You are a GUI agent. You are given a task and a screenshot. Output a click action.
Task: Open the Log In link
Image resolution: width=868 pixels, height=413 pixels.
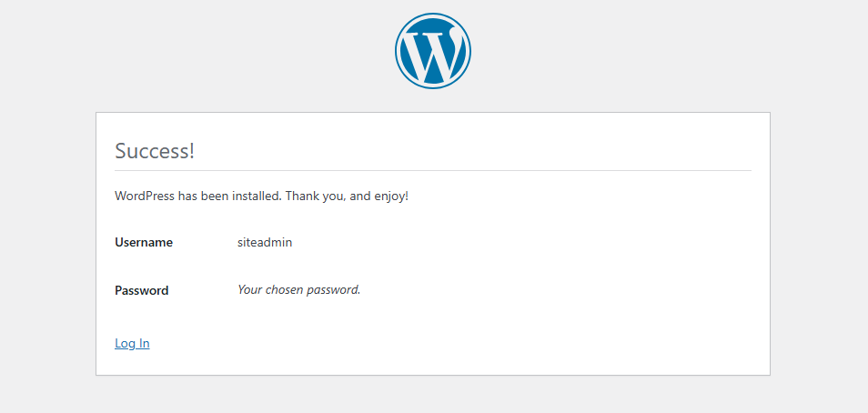click(132, 343)
